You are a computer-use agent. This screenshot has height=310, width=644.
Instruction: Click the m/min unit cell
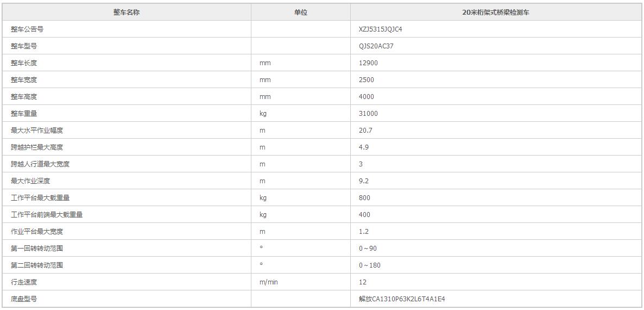[x=269, y=282]
